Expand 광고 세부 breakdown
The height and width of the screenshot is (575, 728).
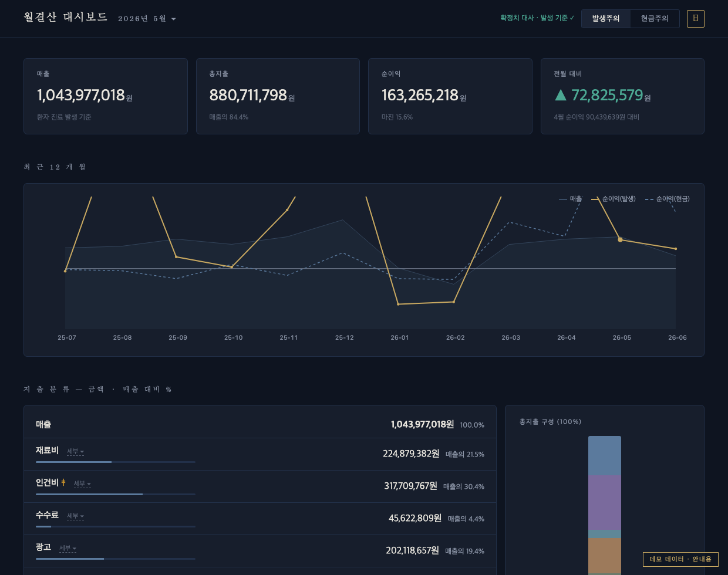click(68, 548)
